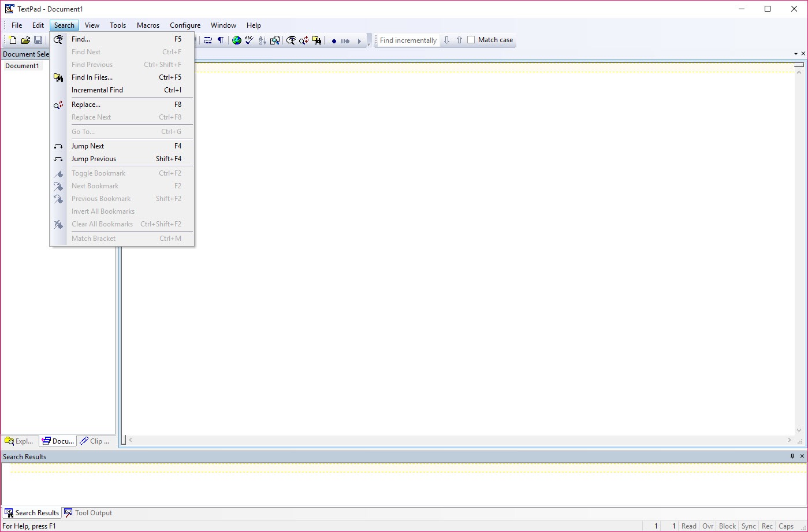Click the incremental find up arrow
Viewport: 808px width, 532px height.
459,40
